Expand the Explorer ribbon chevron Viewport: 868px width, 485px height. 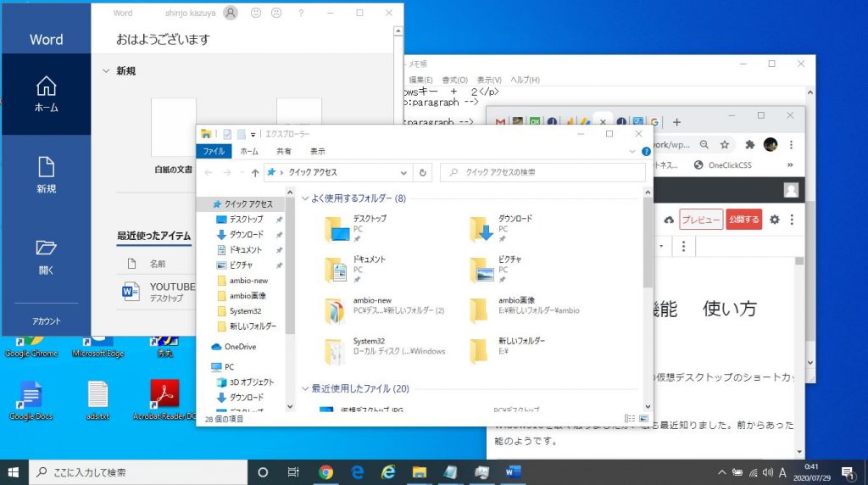click(x=632, y=151)
